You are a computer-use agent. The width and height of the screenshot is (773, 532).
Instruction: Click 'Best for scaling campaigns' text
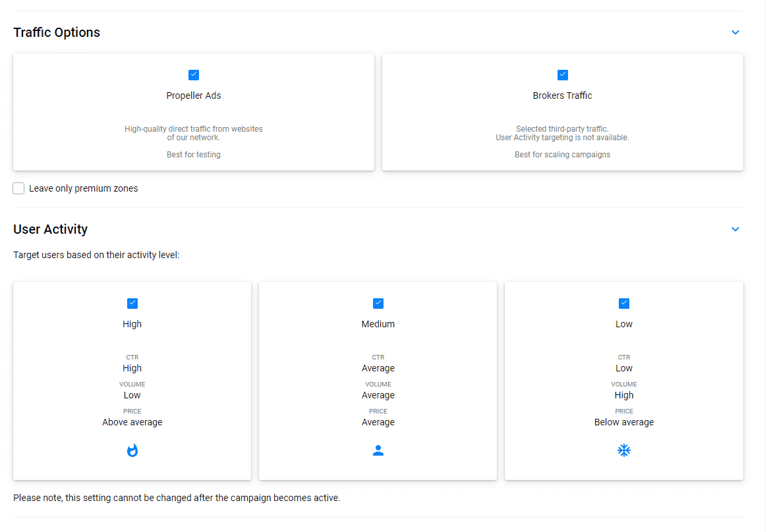click(x=563, y=155)
